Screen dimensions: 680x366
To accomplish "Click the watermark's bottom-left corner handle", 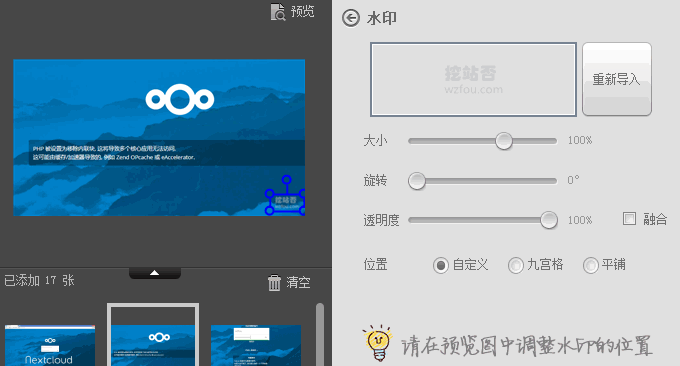I will pos(269,211).
